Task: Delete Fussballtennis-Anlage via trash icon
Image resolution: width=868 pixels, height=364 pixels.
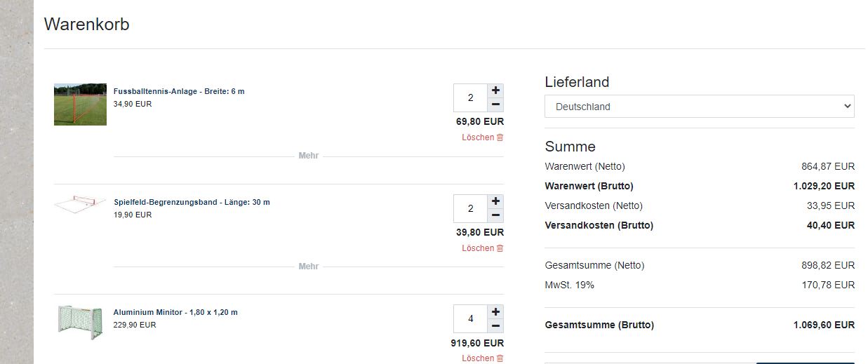Action: [x=500, y=137]
